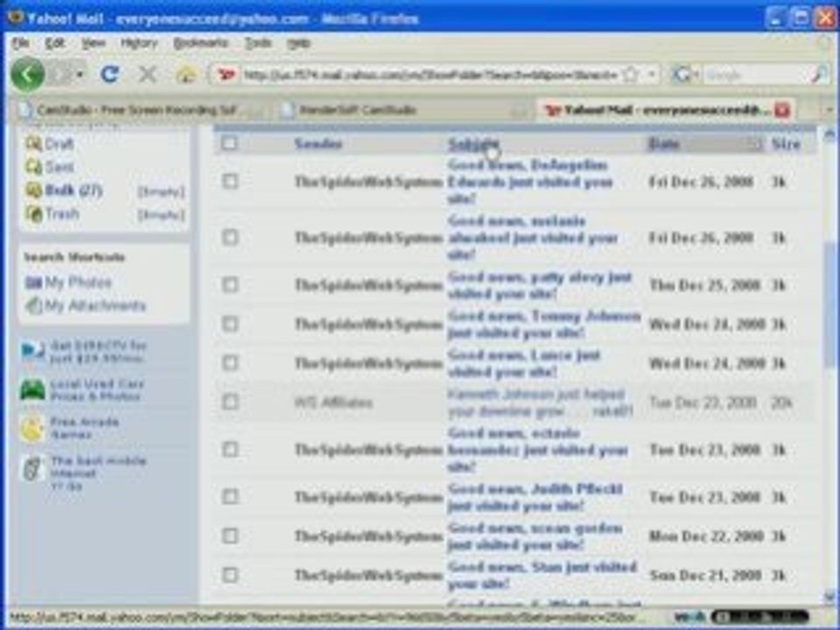
Task: Click the Firefox icon in the title bar
Action: [15, 18]
